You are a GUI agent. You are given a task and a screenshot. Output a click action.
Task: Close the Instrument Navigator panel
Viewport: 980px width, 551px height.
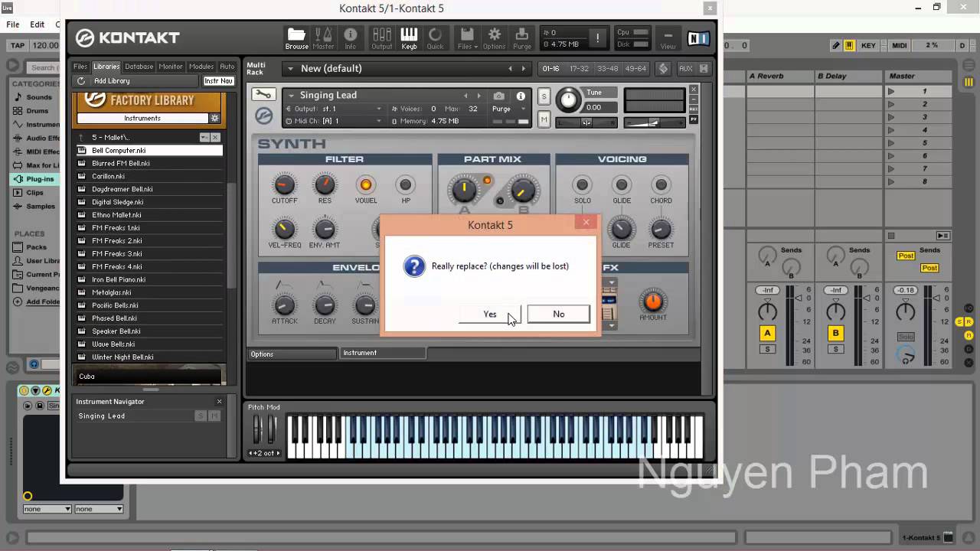coord(219,401)
